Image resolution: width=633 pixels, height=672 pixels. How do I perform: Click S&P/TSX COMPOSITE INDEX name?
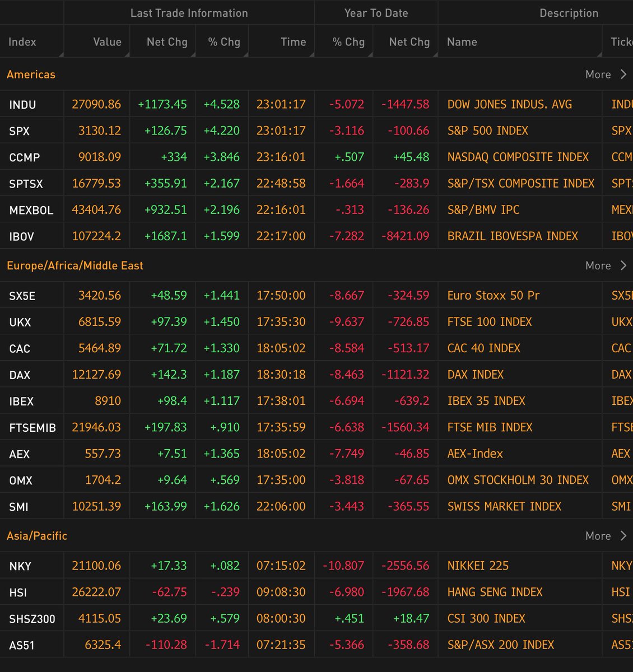click(x=521, y=183)
